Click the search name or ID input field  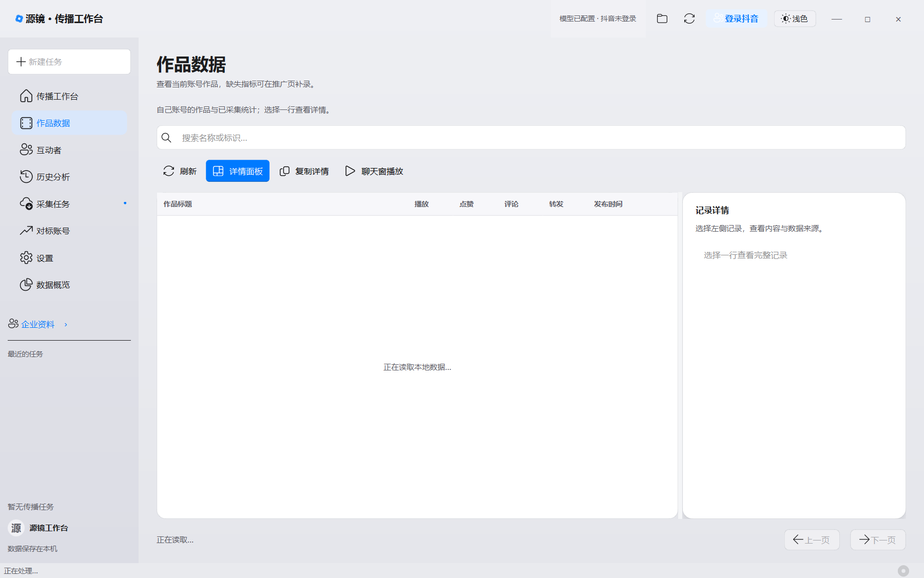531,138
